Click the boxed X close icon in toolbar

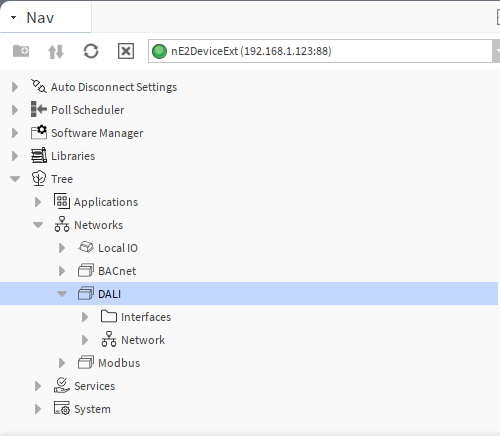pyautogui.click(x=126, y=51)
